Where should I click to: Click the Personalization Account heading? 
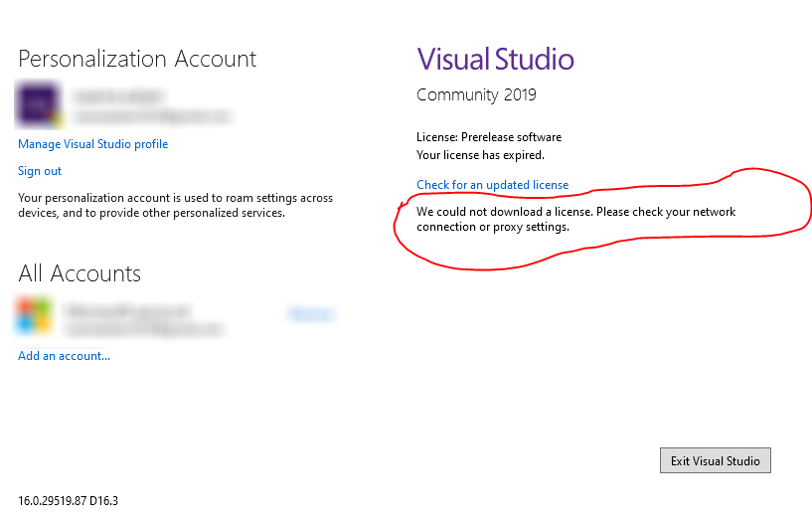coord(137,59)
